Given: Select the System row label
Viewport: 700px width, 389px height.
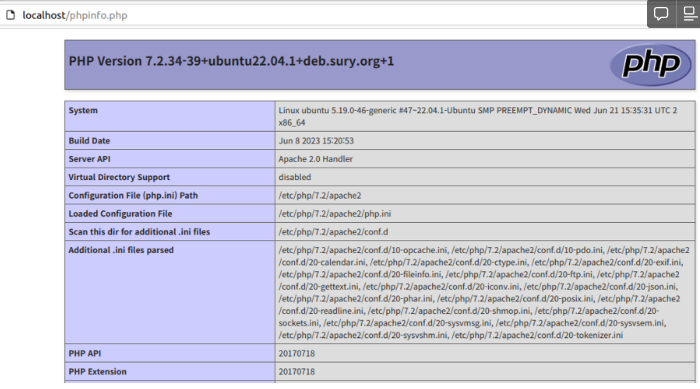Looking at the screenshot, I should coord(83,110).
